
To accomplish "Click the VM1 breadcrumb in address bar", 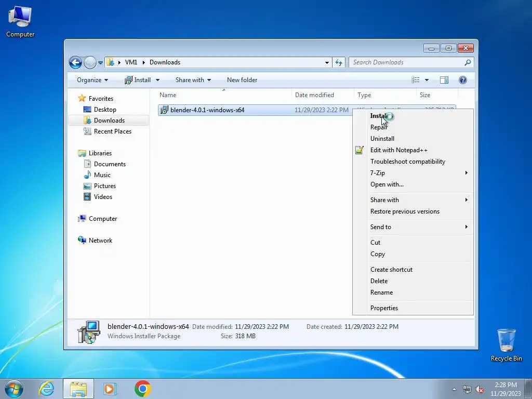I will (x=131, y=62).
